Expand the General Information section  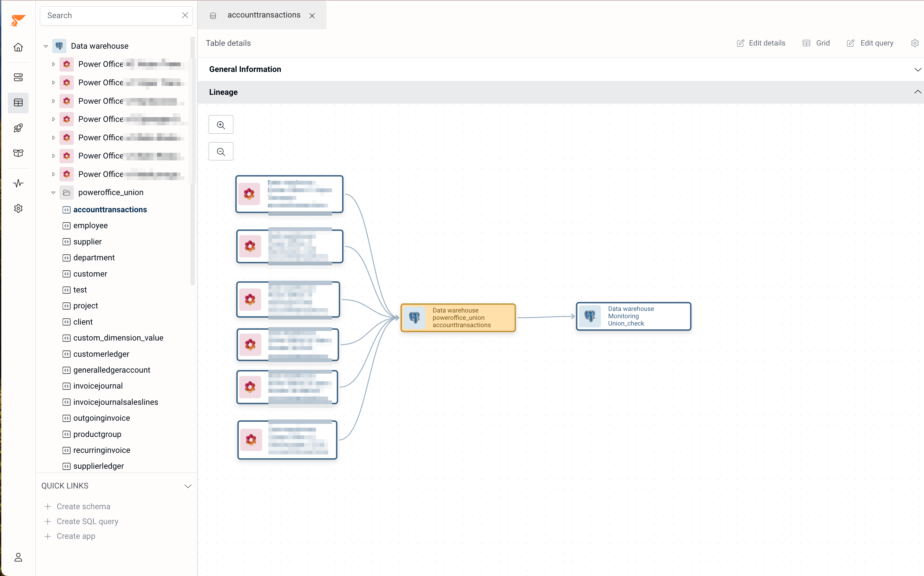918,69
